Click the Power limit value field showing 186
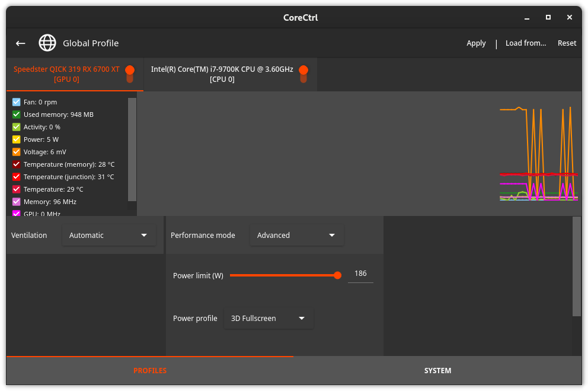 [x=360, y=274]
